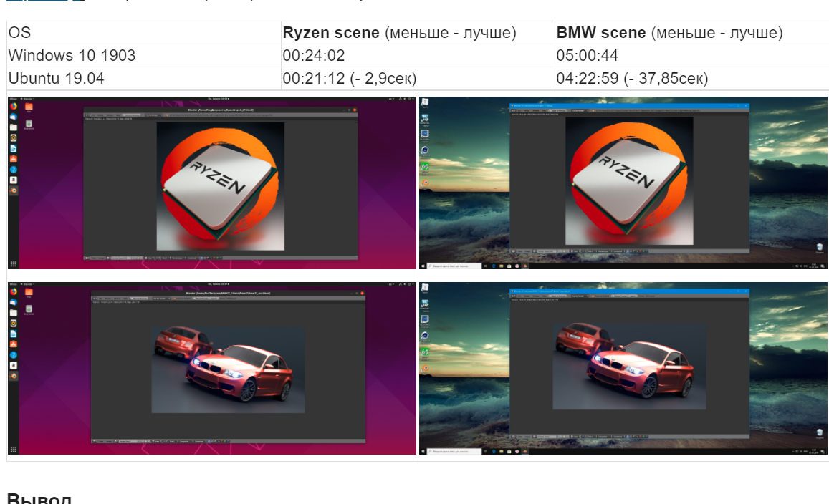Click Files icon in Ubuntu BMW screenshot dock
Screen dimensions: 829x504
(x=13, y=313)
